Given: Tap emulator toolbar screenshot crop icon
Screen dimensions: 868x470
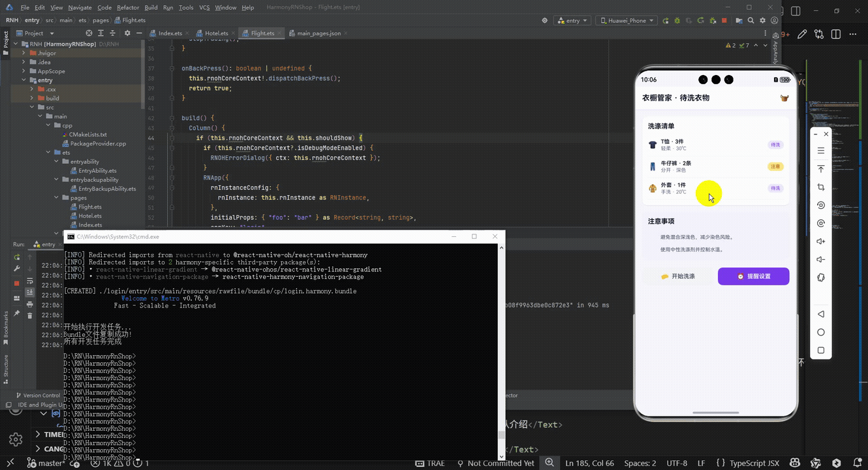Looking at the screenshot, I should coord(821,187).
